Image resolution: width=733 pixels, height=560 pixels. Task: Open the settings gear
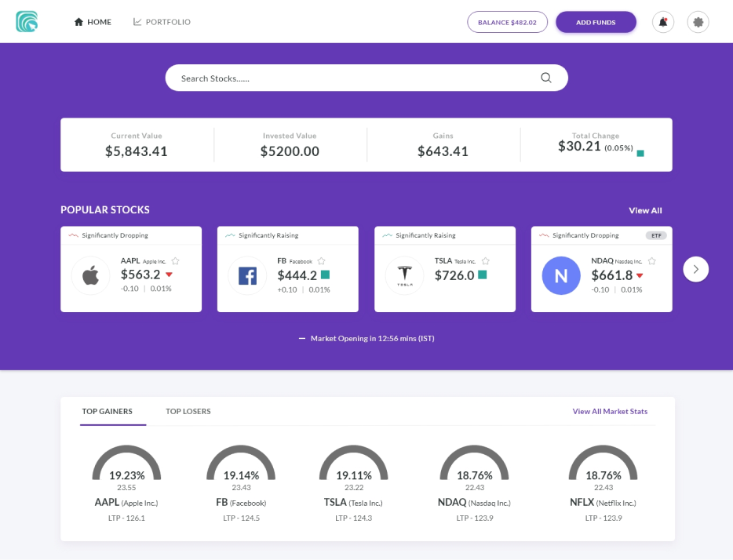(x=698, y=21)
